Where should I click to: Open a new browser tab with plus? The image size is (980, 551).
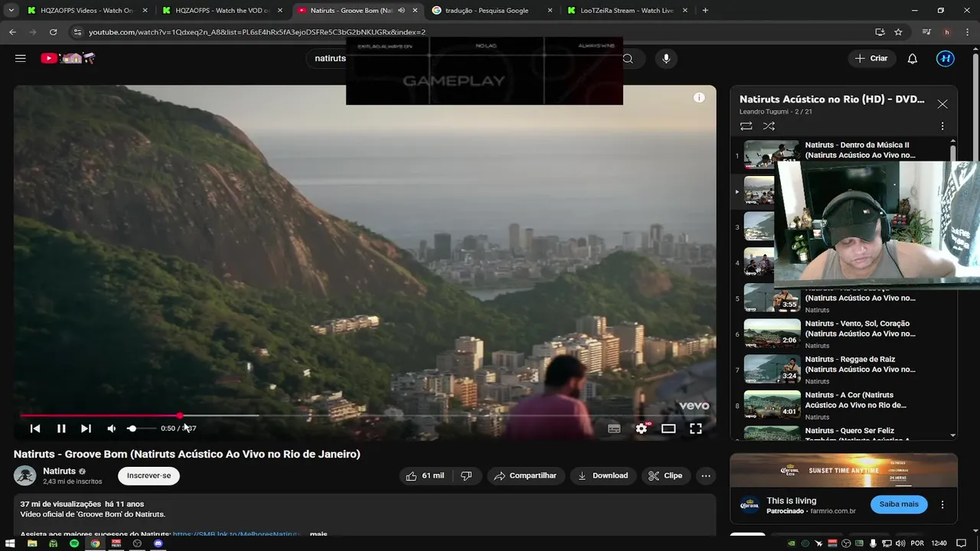(x=705, y=11)
